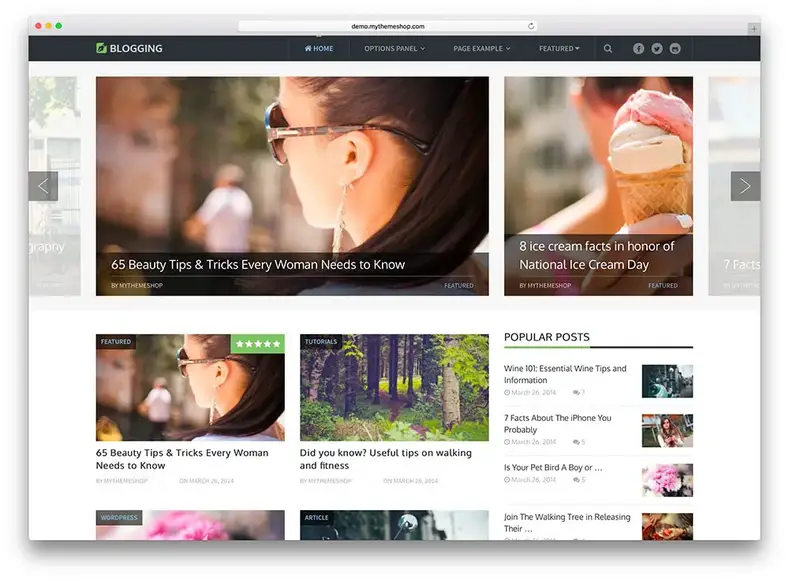Image resolution: width=789 pixels, height=581 pixels.
Task: Expand the Options Panel menu
Action: 394,49
